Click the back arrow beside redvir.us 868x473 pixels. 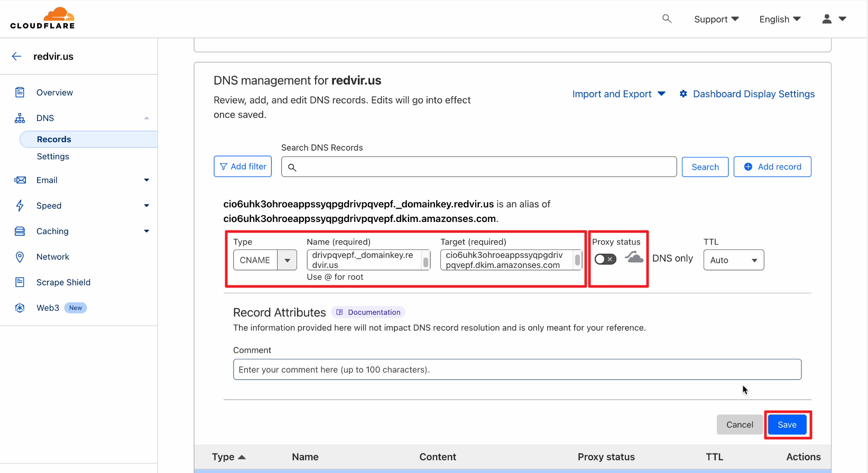pyautogui.click(x=17, y=57)
